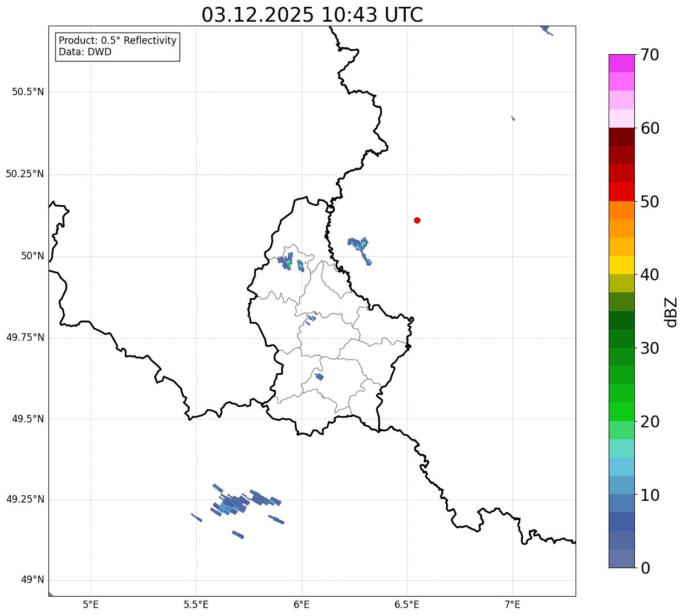Click the 6.5°E longitude label

[407, 604]
